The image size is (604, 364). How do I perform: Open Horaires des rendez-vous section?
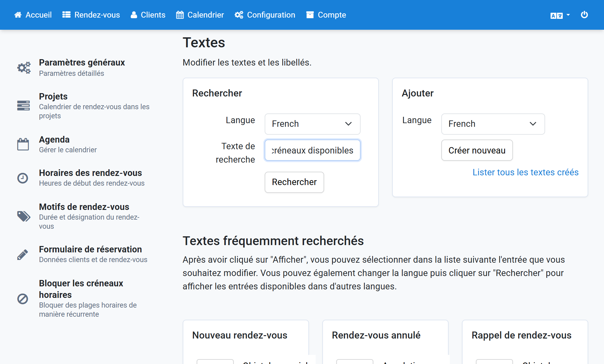coord(90,173)
